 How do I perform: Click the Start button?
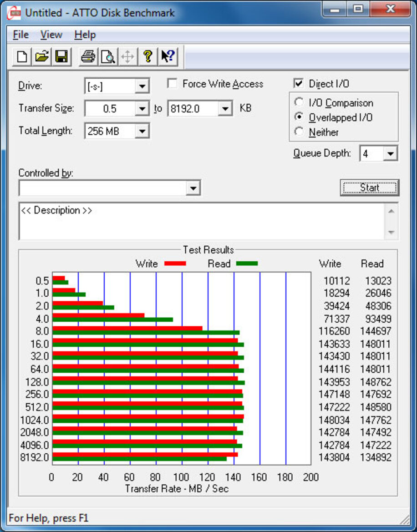point(370,187)
